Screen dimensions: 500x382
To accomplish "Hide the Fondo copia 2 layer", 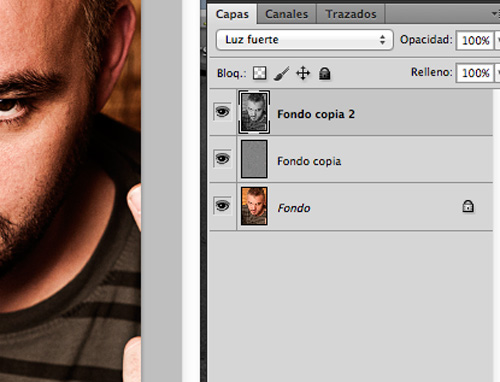I will click(222, 112).
